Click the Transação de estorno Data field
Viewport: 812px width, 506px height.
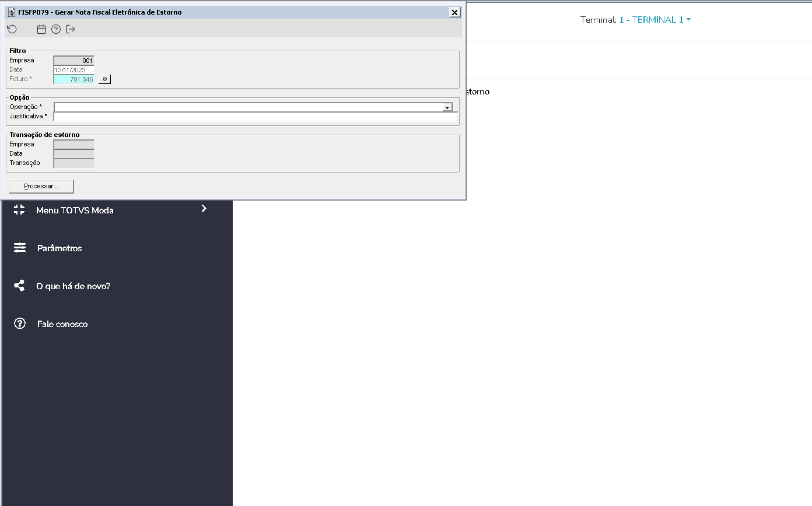tap(74, 154)
